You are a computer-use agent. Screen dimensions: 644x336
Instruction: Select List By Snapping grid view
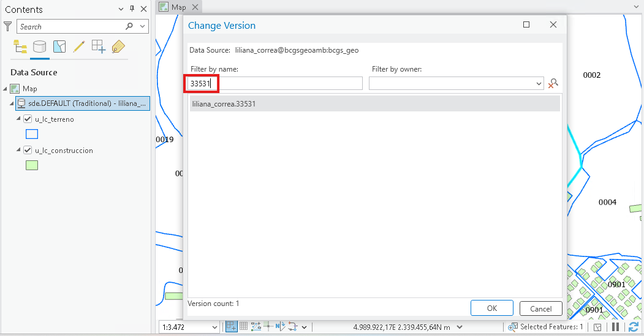98,47
